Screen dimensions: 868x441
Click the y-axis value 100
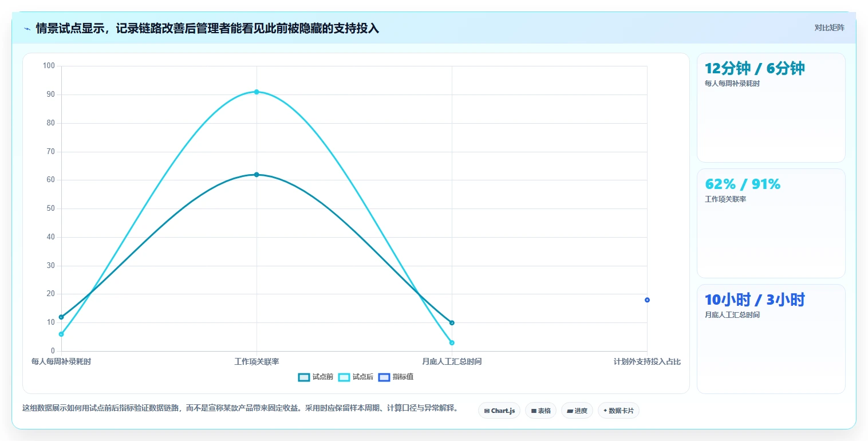click(x=49, y=66)
